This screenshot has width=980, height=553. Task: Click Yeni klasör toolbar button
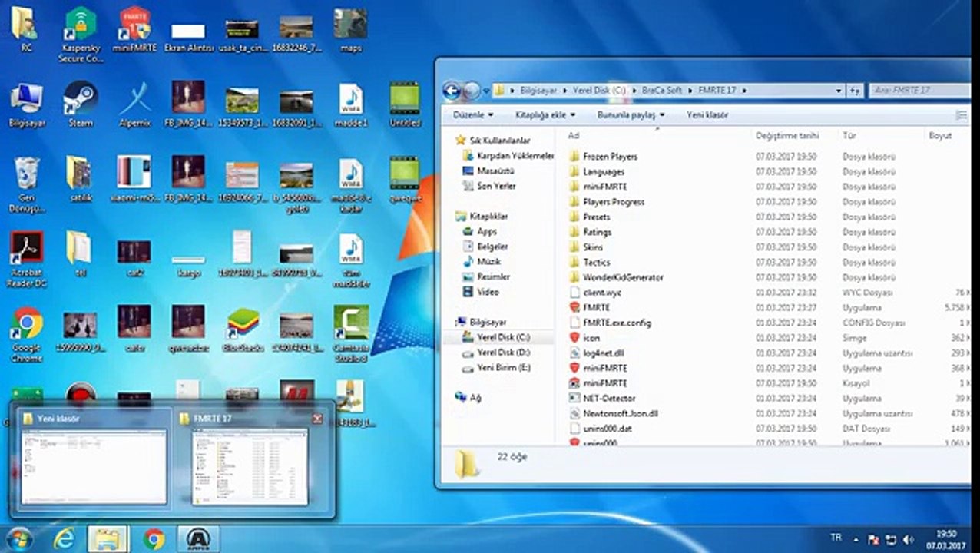707,114
